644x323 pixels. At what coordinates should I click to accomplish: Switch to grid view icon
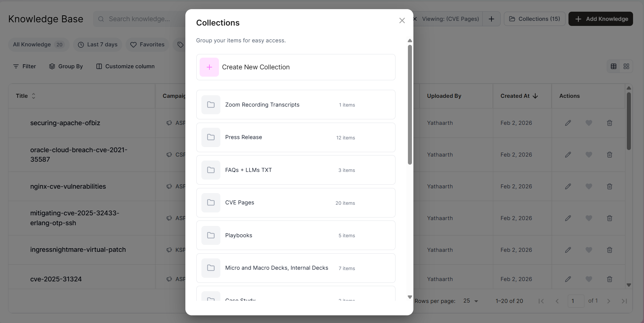point(626,66)
